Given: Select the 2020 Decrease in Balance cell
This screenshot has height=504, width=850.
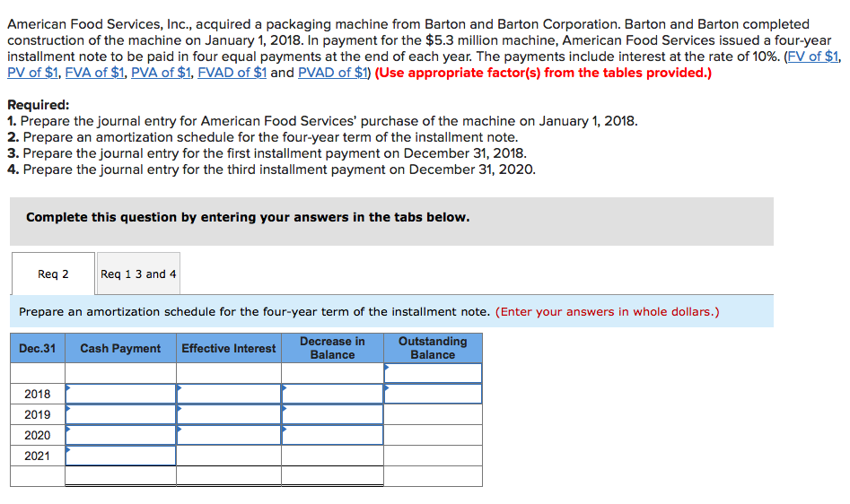Looking at the screenshot, I should (x=332, y=435).
